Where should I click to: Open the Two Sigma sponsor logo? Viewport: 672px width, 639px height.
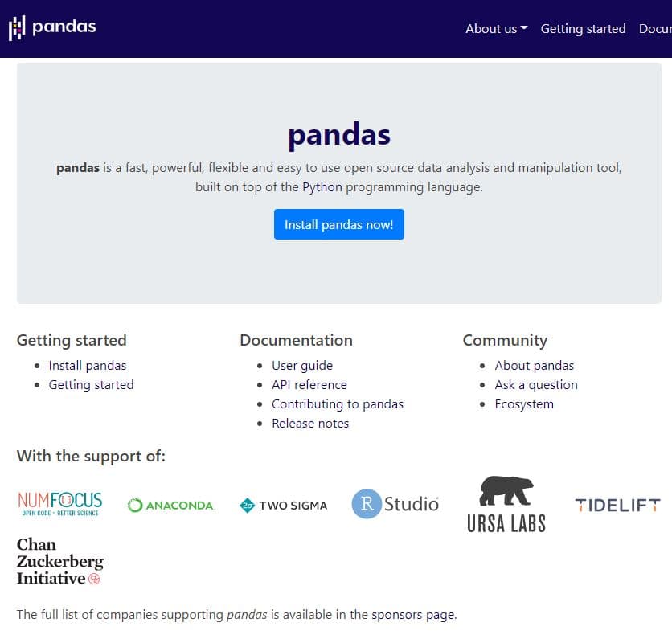[x=283, y=506]
